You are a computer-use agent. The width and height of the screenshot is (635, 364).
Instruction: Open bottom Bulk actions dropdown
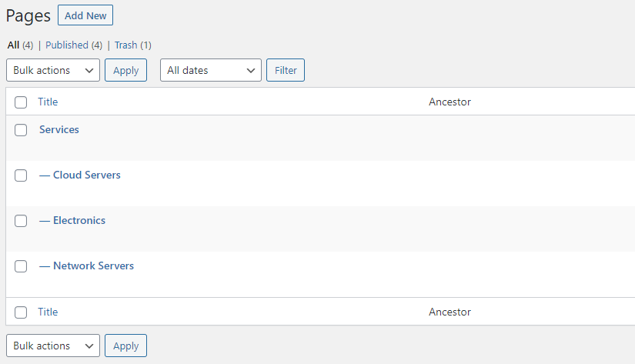[x=53, y=346]
